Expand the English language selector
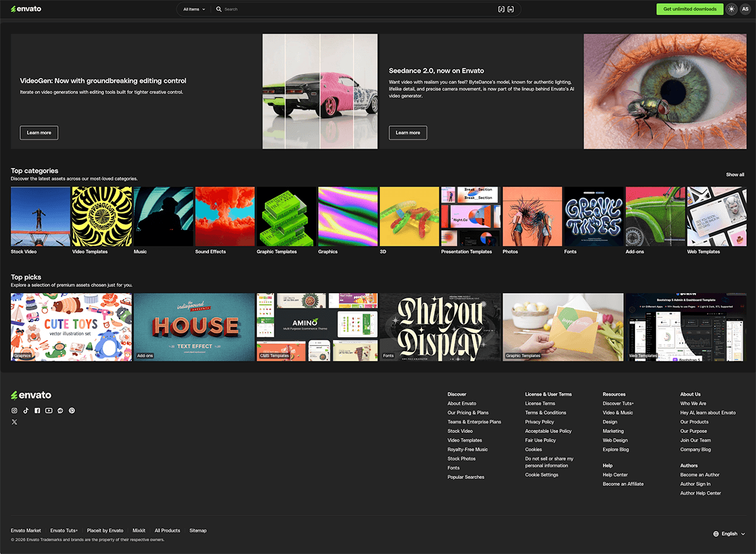Screen dimensions: 756x554 coord(729,534)
